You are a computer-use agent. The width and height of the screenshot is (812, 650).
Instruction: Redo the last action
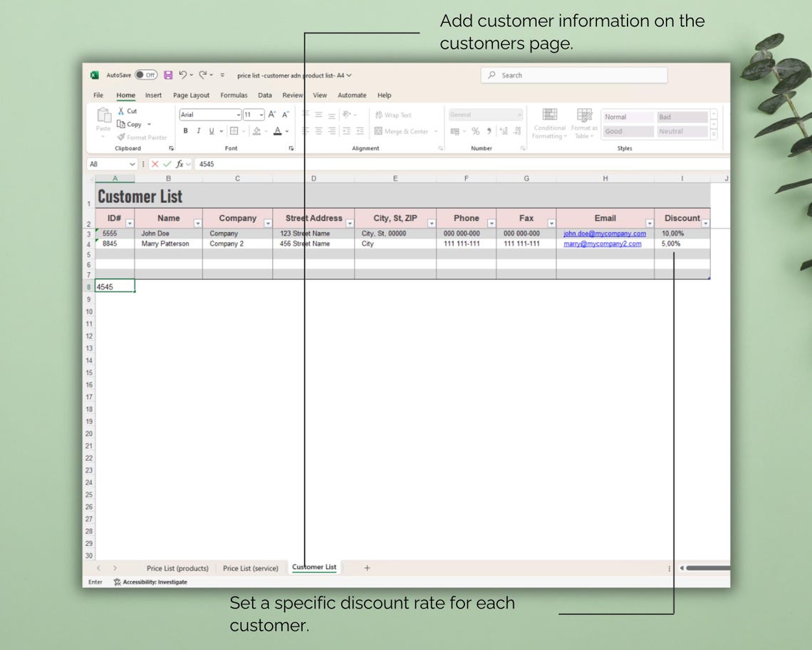pos(203,75)
